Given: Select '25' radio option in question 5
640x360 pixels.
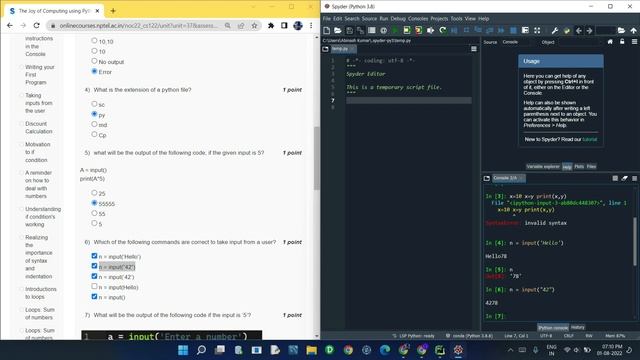Looking at the screenshot, I should 94,193.
